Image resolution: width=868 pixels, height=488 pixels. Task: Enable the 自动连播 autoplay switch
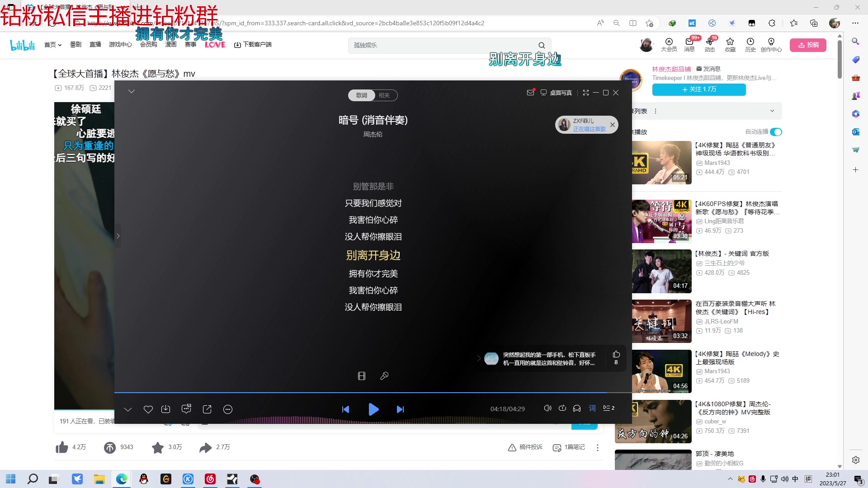(x=776, y=132)
